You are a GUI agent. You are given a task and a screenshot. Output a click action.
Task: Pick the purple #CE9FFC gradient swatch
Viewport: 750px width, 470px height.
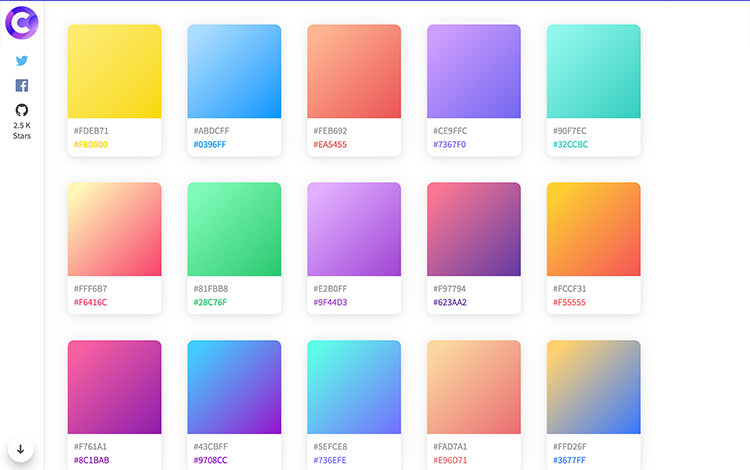click(x=474, y=71)
